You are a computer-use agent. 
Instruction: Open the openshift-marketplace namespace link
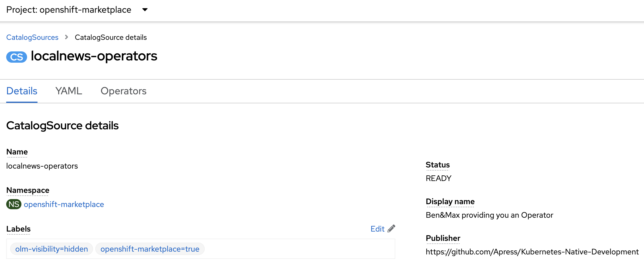tap(64, 204)
